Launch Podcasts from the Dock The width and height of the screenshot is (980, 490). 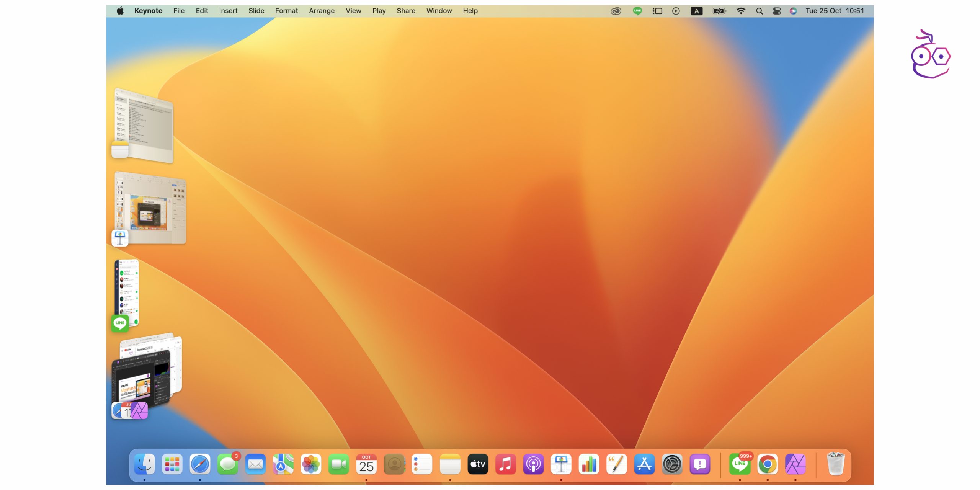pyautogui.click(x=533, y=464)
